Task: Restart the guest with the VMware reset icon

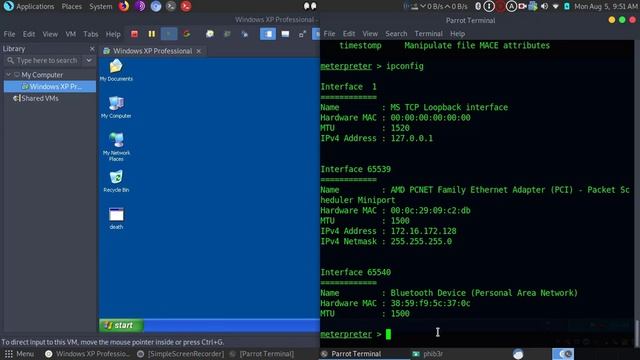Action: click(x=187, y=34)
